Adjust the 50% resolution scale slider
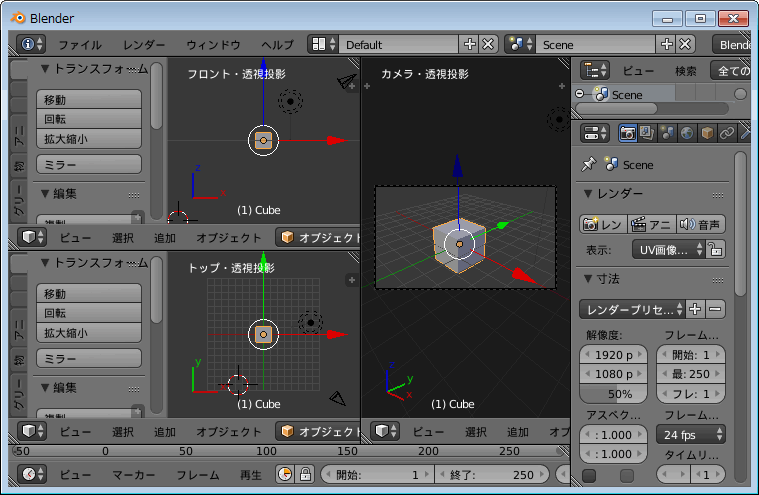759x495 pixels. [x=613, y=393]
